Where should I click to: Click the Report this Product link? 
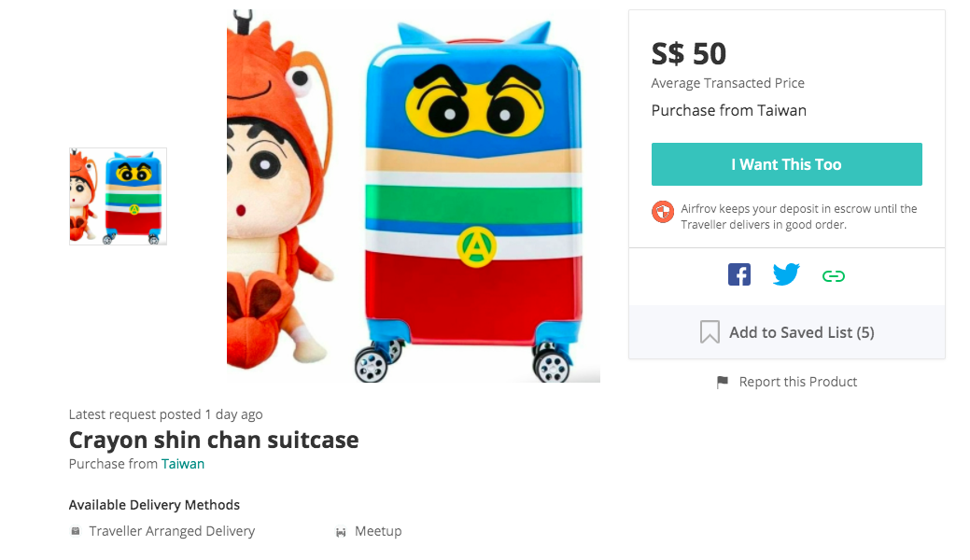point(797,382)
